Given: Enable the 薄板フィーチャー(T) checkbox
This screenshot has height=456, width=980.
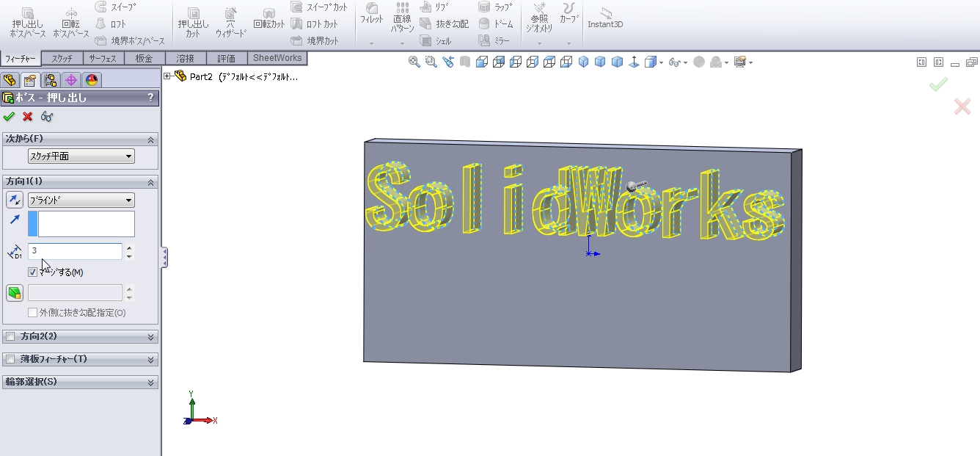Looking at the screenshot, I should tap(10, 359).
